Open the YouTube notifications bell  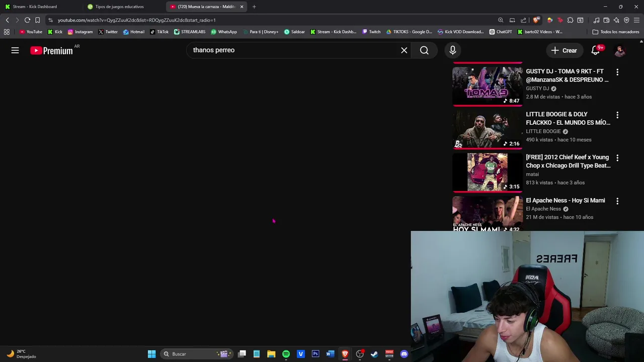[x=596, y=50]
